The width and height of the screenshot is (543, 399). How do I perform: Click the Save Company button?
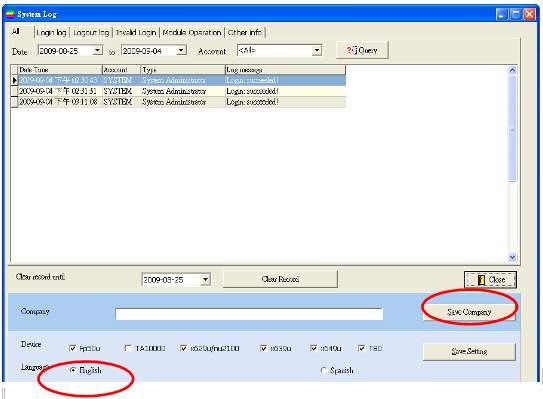(469, 312)
